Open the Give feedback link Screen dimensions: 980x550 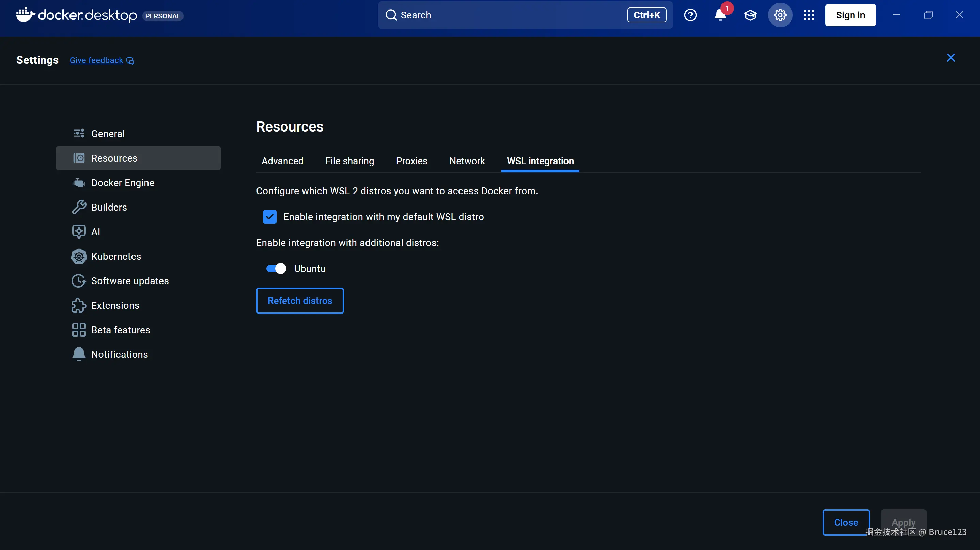pyautogui.click(x=96, y=60)
